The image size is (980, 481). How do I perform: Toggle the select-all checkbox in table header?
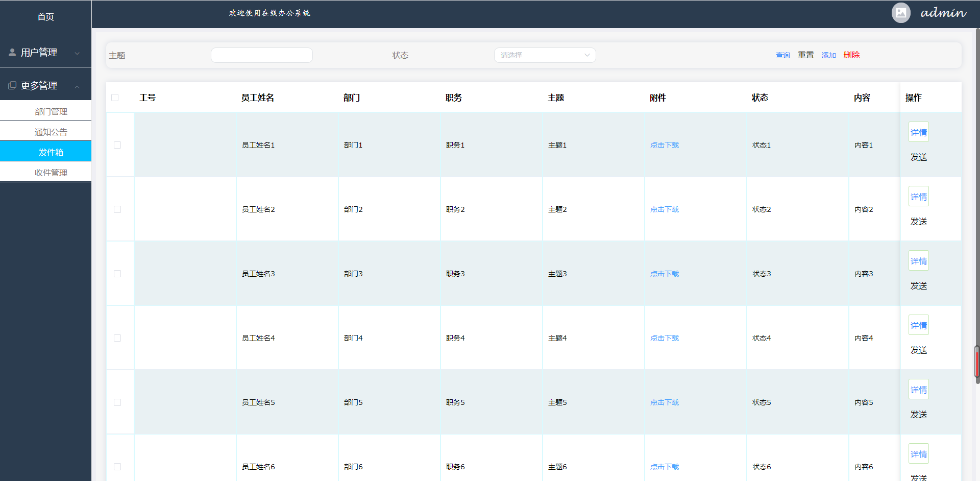[x=114, y=97]
